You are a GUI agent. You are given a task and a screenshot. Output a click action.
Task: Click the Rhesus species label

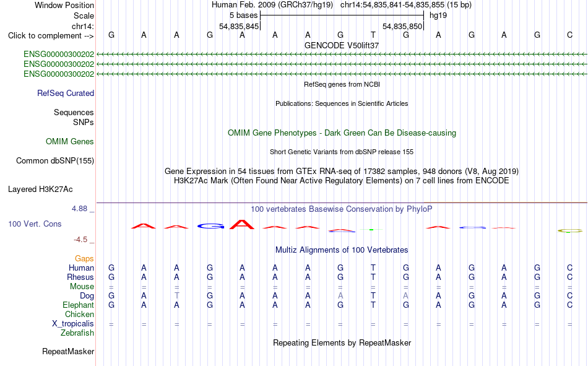point(80,277)
